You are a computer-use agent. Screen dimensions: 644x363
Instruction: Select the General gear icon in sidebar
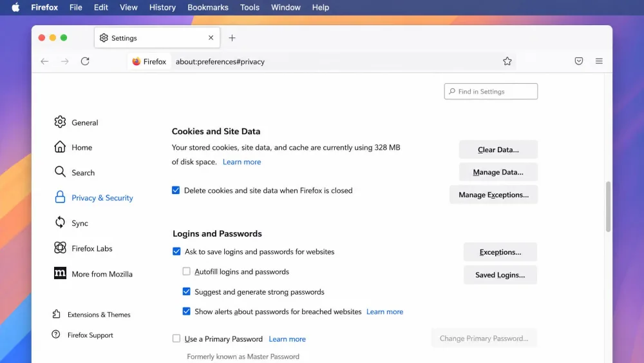coord(60,122)
